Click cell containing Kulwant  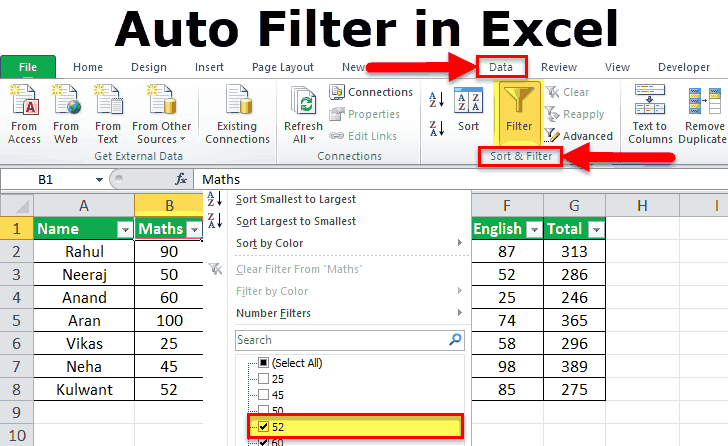tap(84, 389)
